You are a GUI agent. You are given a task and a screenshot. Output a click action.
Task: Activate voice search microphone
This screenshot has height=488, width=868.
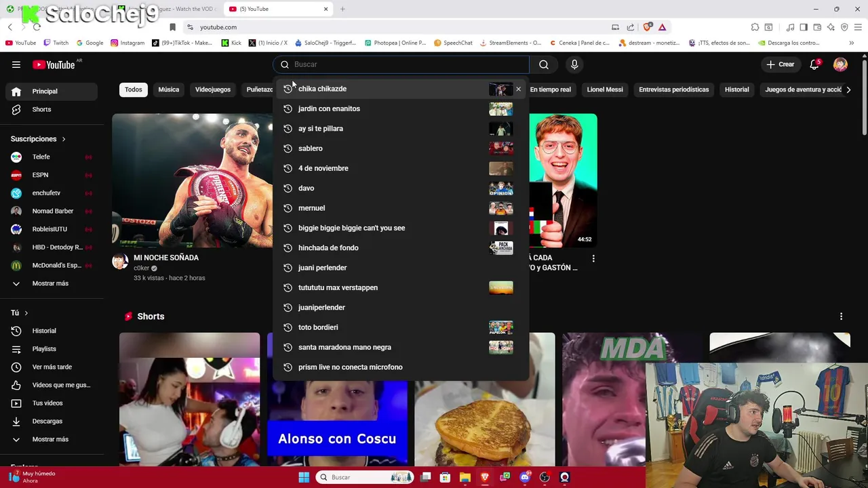click(574, 64)
